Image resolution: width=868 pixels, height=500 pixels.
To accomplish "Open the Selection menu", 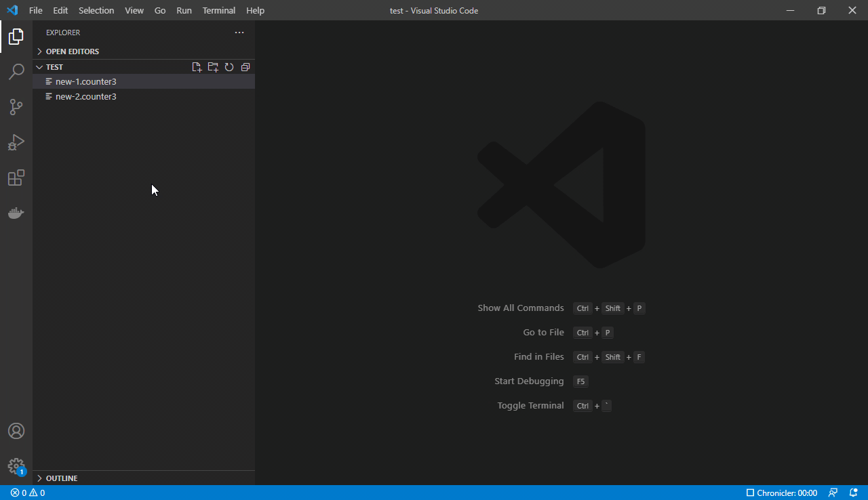I will [x=96, y=10].
